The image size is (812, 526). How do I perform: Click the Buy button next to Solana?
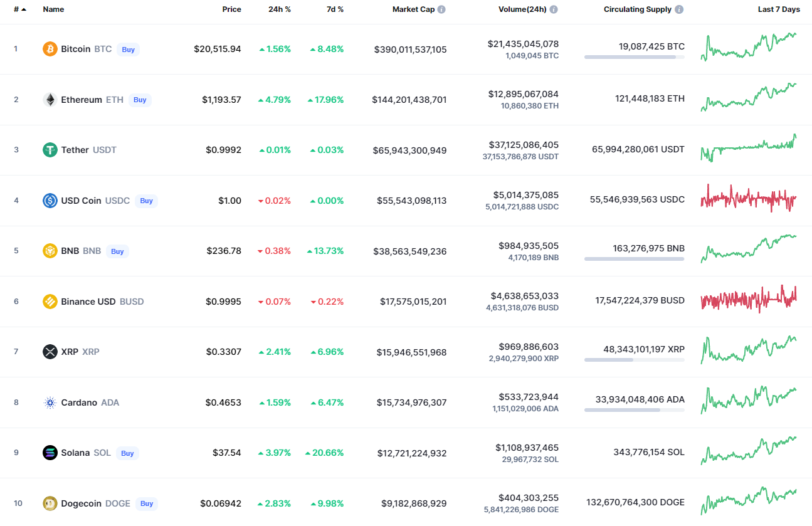click(127, 453)
